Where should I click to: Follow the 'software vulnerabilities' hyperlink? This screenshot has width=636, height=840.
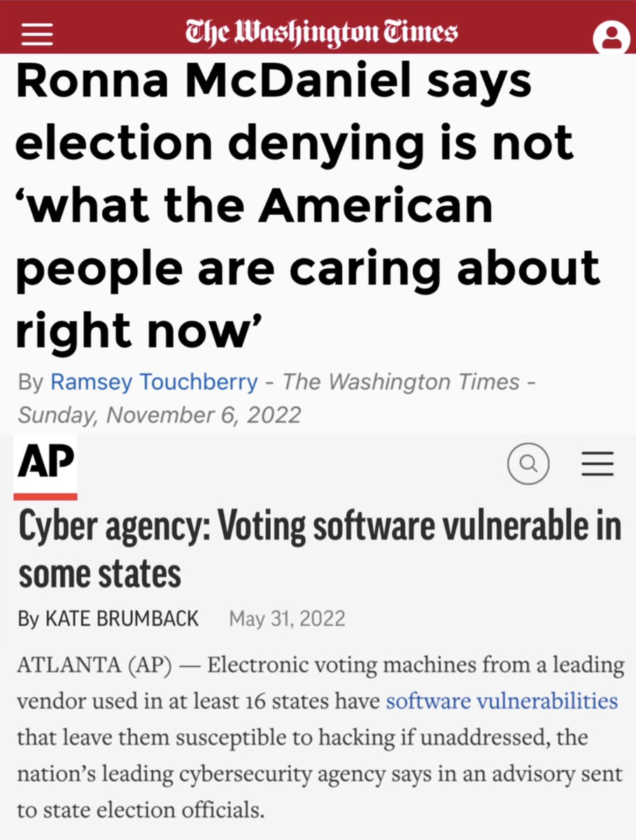tap(502, 701)
